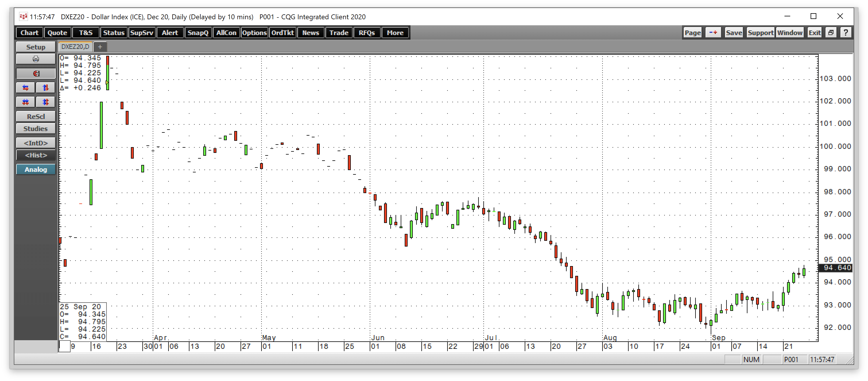The image size is (868, 381).
Task: Open the Trade view
Action: click(x=339, y=33)
